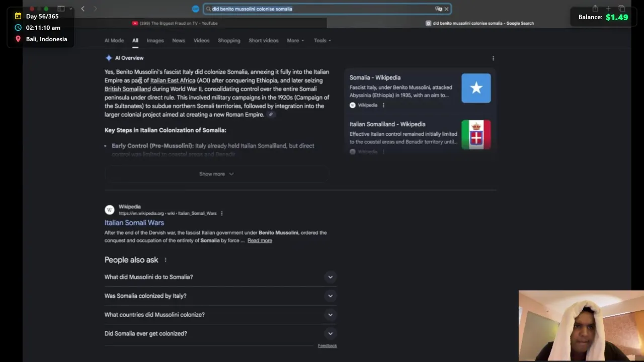Open the Italian Somali Wars result

134,223
